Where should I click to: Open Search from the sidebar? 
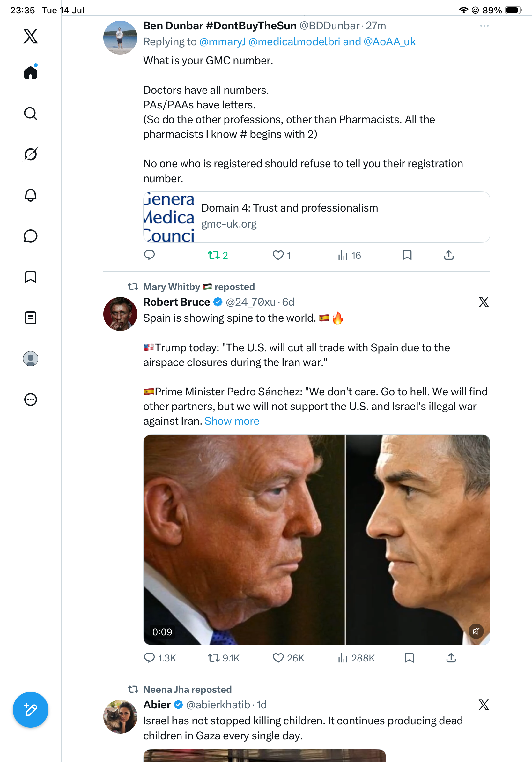pyautogui.click(x=31, y=114)
